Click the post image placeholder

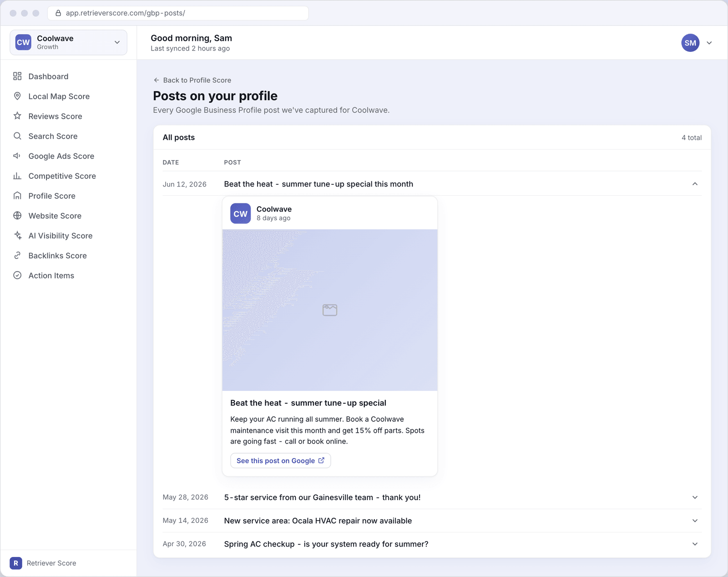click(x=330, y=310)
